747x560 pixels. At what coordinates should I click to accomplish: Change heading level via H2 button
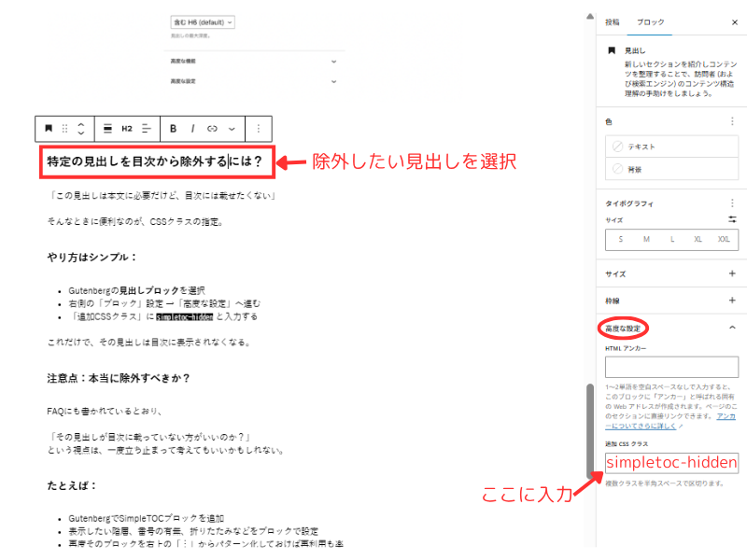(127, 129)
